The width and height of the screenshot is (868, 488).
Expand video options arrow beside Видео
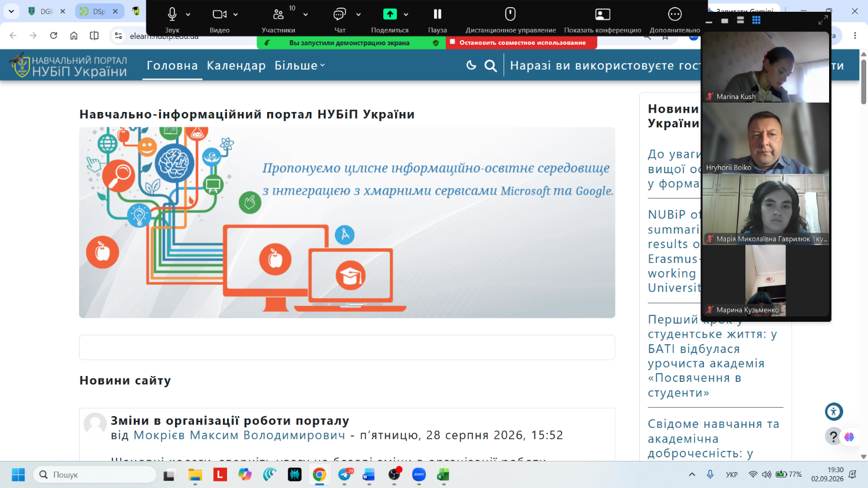tap(235, 14)
